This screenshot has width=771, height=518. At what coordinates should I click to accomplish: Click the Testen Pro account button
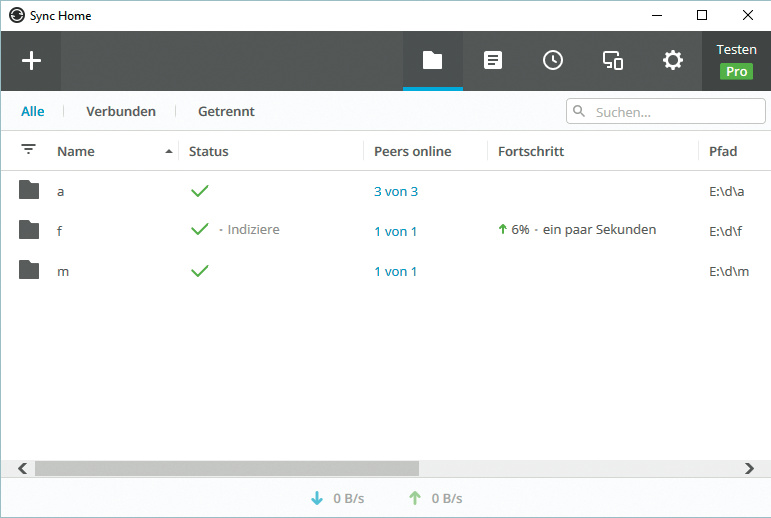tap(736, 61)
